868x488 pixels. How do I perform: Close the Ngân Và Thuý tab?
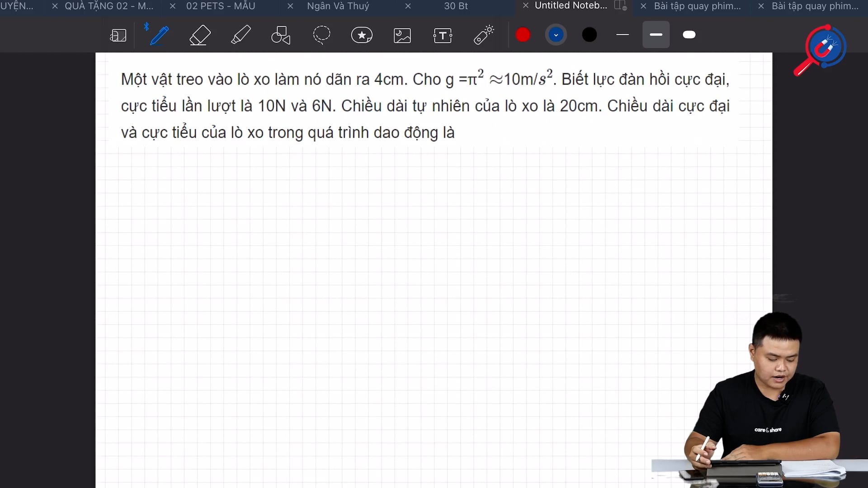[290, 6]
